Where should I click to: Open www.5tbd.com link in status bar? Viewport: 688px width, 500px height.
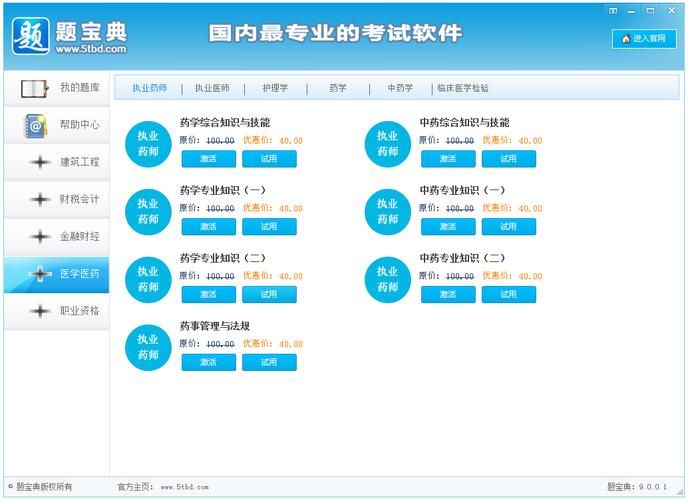(x=184, y=487)
